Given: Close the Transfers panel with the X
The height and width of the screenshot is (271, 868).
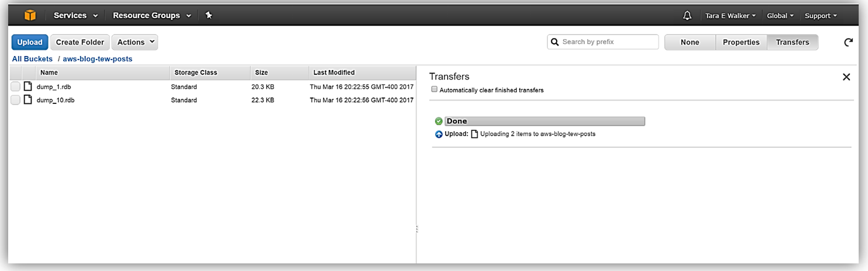Looking at the screenshot, I should tap(846, 77).
